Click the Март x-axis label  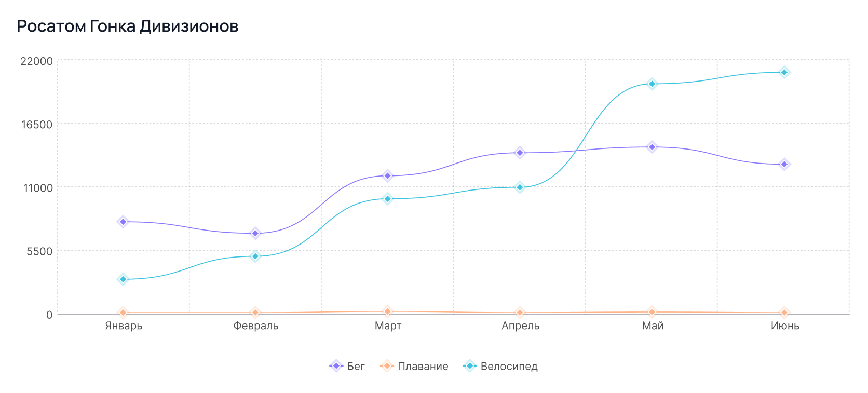click(x=388, y=326)
